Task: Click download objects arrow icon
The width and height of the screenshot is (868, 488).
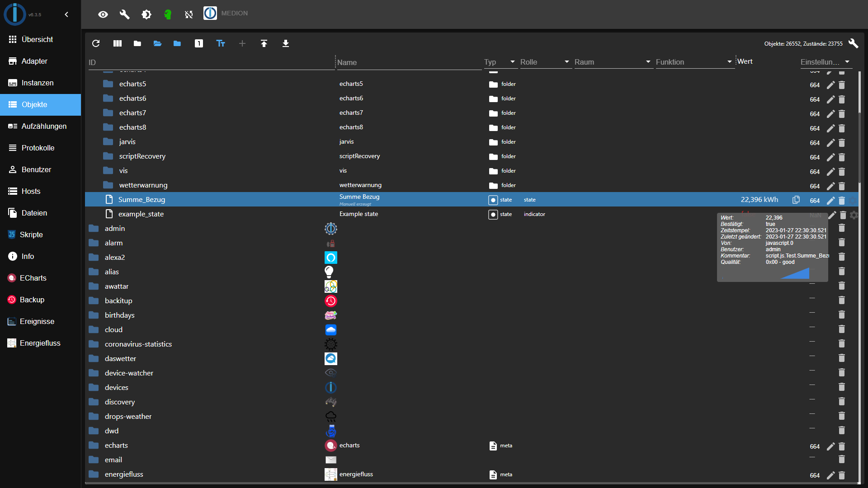Action: point(286,43)
